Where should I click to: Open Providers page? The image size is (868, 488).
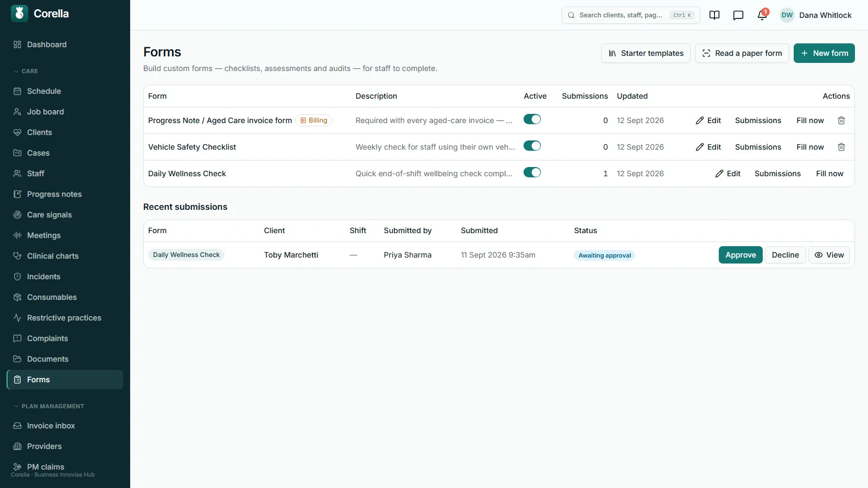pyautogui.click(x=65, y=446)
